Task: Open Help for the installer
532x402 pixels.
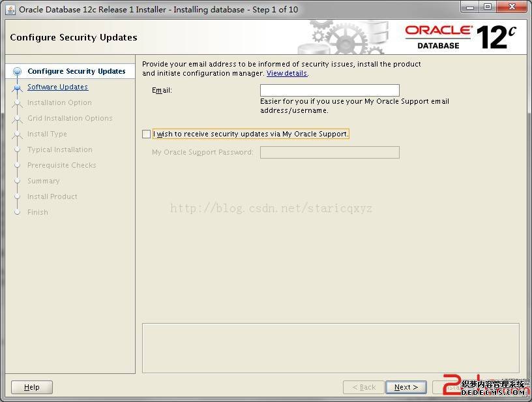Action: coord(32,387)
